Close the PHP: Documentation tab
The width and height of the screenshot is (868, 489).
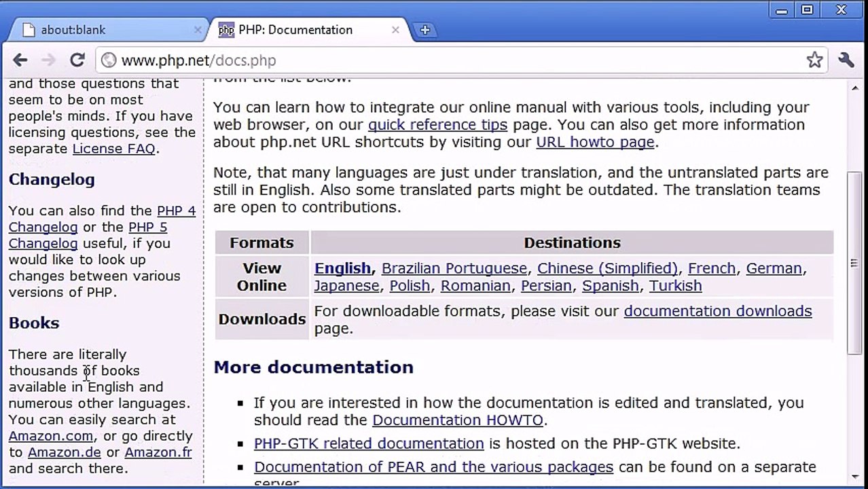pos(395,30)
